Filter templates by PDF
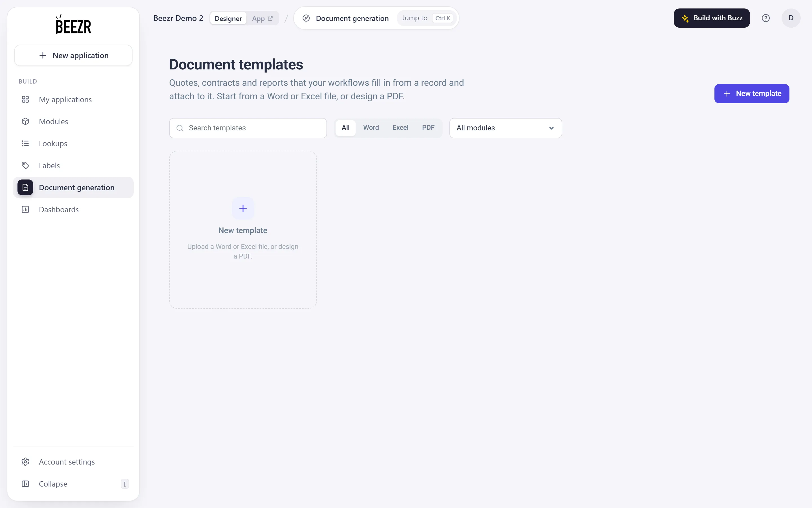 coord(428,128)
